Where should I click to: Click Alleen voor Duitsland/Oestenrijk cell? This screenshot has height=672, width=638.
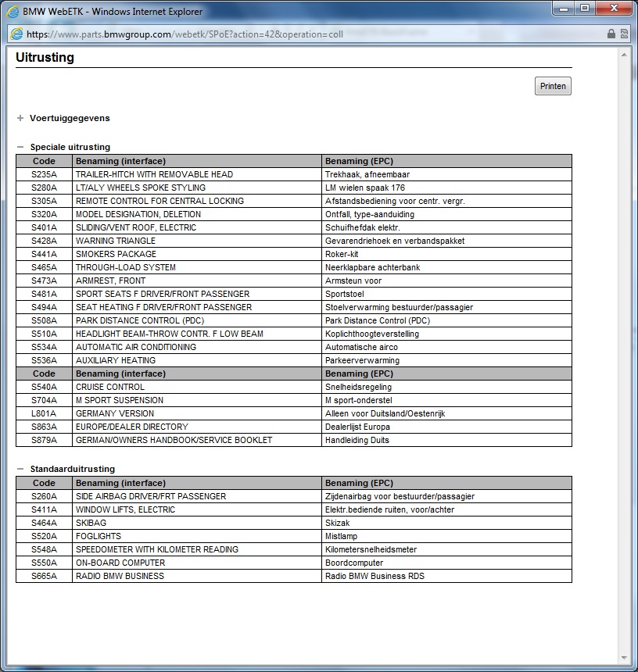pyautogui.click(x=446, y=413)
